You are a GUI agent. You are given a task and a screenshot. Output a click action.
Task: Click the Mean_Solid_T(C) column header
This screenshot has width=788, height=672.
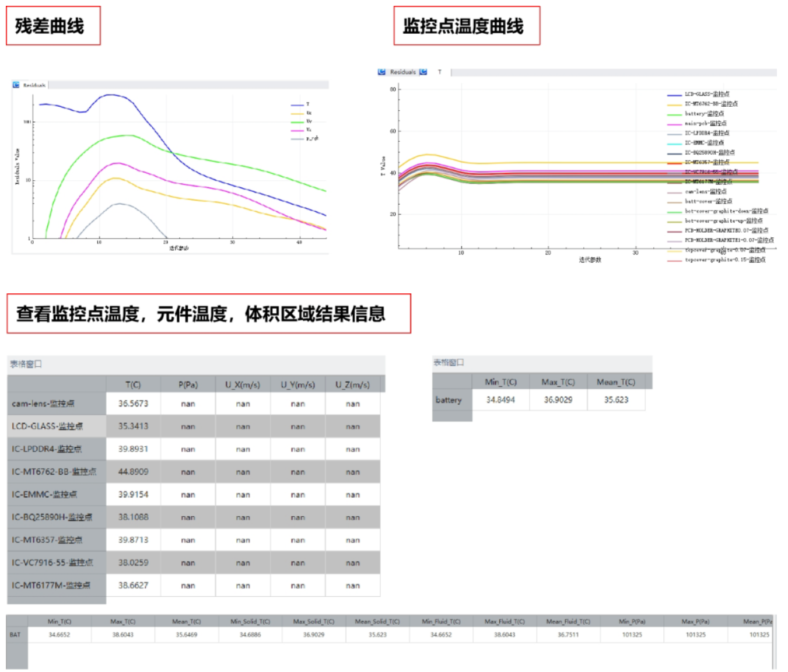[377, 622]
